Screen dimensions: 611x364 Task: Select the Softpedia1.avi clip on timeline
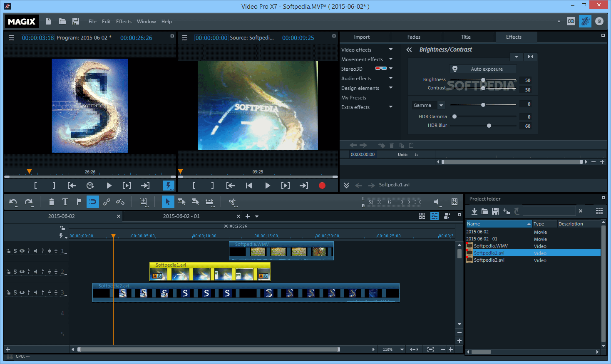210,271
